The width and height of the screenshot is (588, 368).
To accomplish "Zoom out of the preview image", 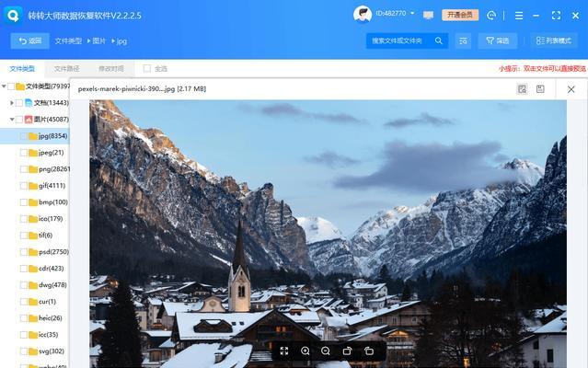I will click(x=326, y=351).
